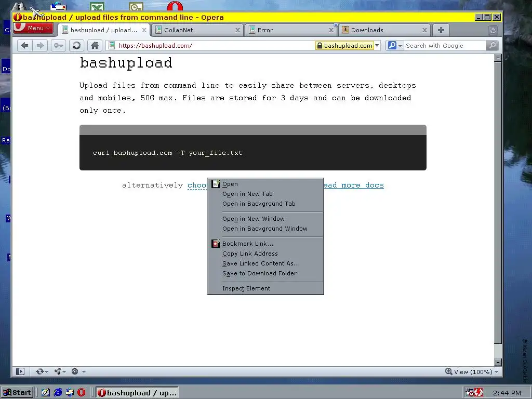This screenshot has height=399, width=532.
Task: Toggle the panel sidebar button in status bar
Action: pos(20,371)
